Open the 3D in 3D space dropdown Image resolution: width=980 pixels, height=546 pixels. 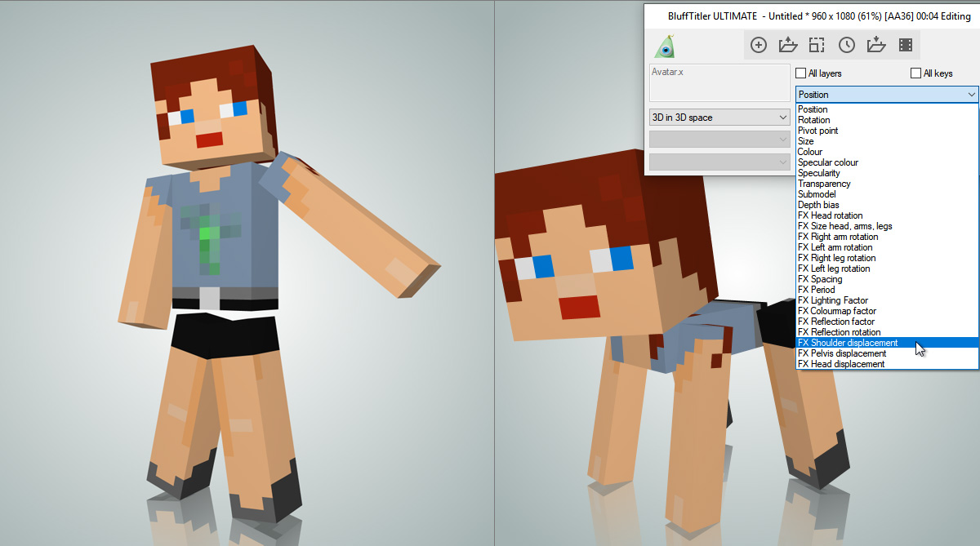click(x=719, y=118)
